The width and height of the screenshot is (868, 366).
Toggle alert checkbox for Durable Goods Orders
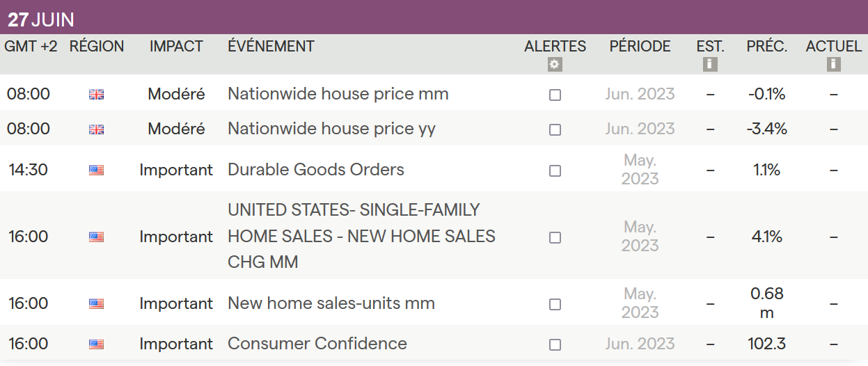coord(555,170)
